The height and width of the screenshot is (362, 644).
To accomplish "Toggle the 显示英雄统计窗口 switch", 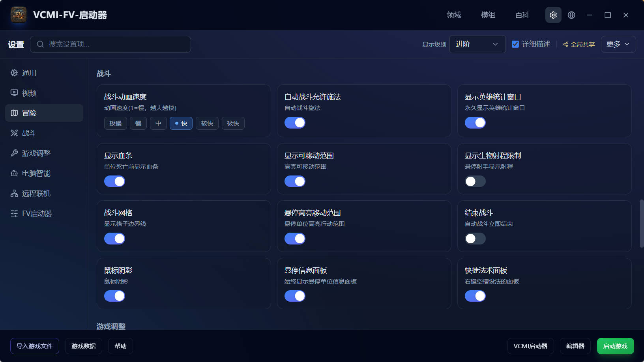I will [x=475, y=123].
